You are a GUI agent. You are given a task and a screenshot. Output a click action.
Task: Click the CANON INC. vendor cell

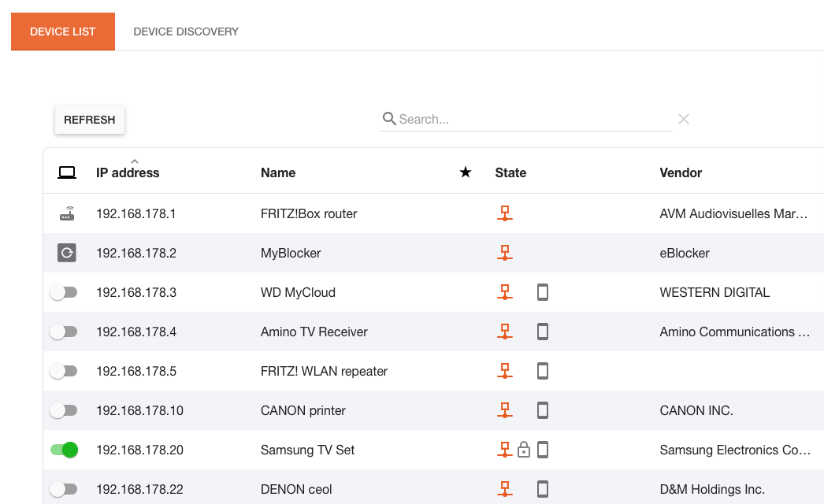pos(696,411)
